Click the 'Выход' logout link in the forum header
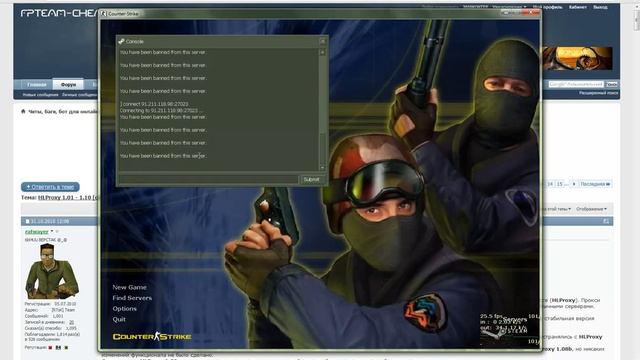The image size is (640, 360). [x=600, y=7]
